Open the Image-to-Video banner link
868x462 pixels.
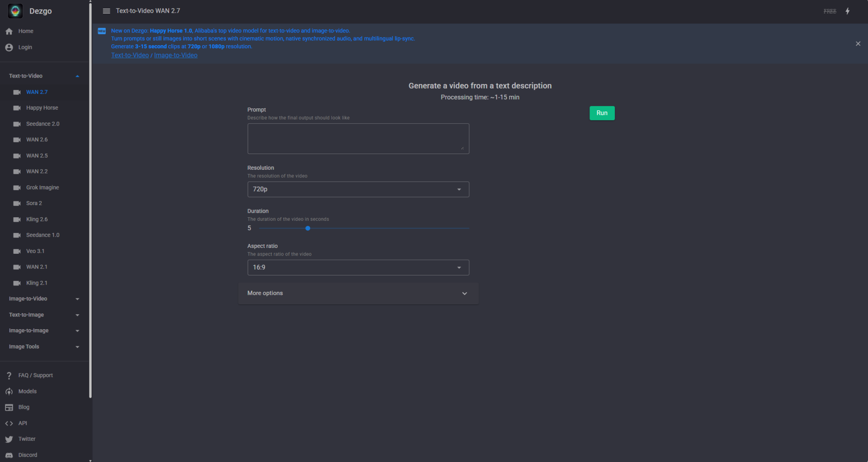(175, 55)
